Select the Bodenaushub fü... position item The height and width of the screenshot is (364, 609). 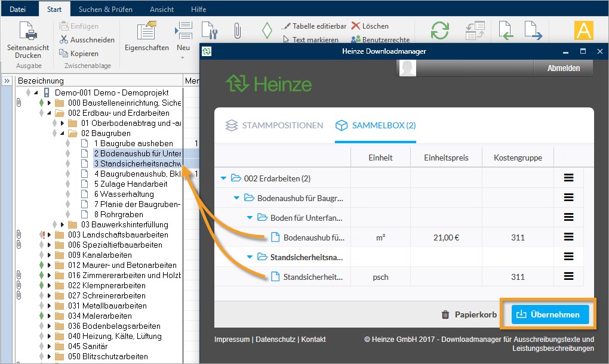pos(307,237)
